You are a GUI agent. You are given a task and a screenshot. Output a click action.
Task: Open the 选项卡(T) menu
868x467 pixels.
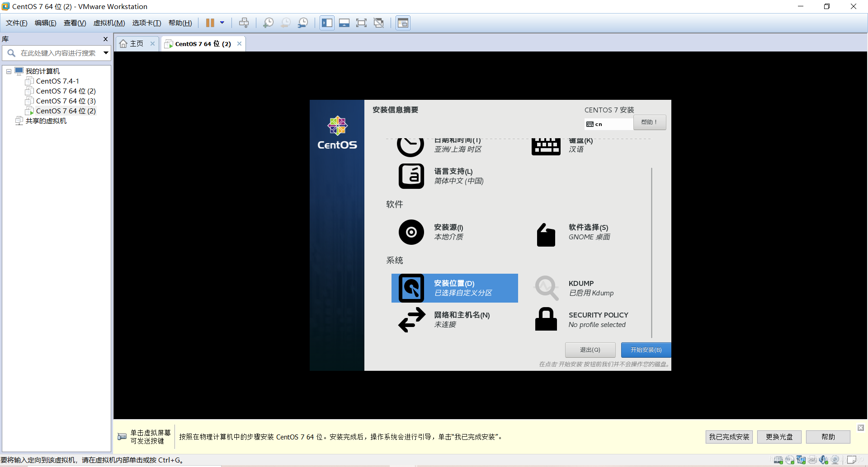pos(146,23)
